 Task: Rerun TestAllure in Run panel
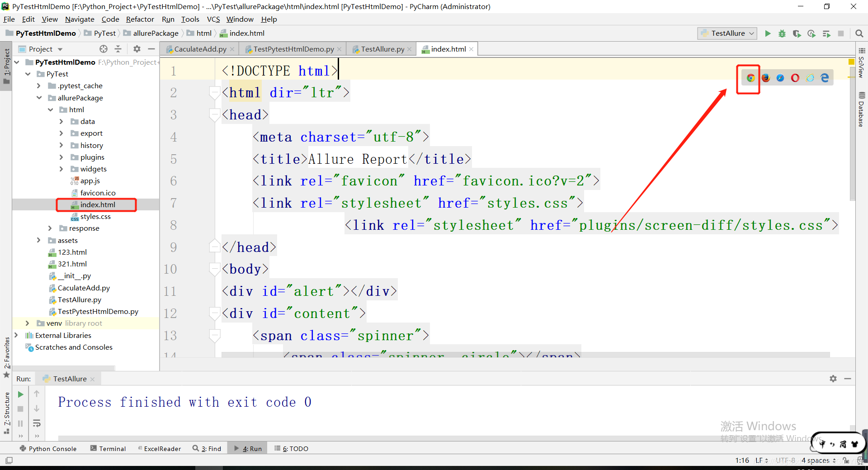point(21,394)
